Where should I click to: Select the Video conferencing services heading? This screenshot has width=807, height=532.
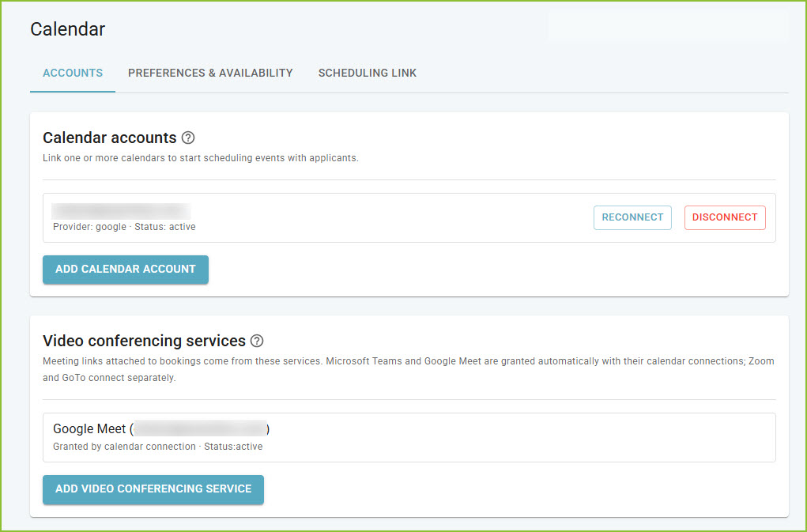coord(144,341)
